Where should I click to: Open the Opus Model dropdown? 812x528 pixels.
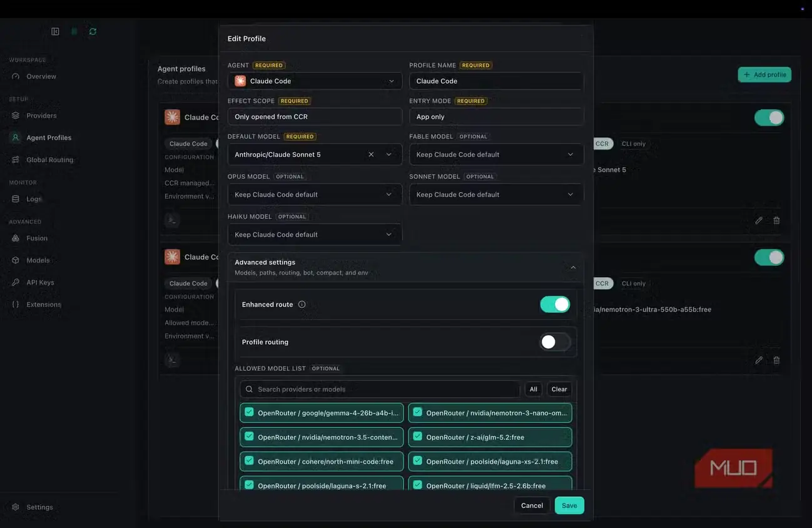coord(315,195)
